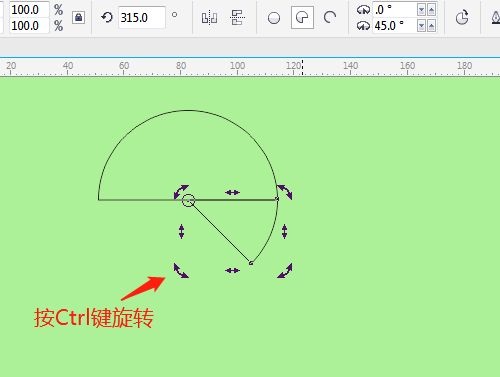Click the top-right rotation handle of selection
The width and height of the screenshot is (500, 377).
coord(285,192)
